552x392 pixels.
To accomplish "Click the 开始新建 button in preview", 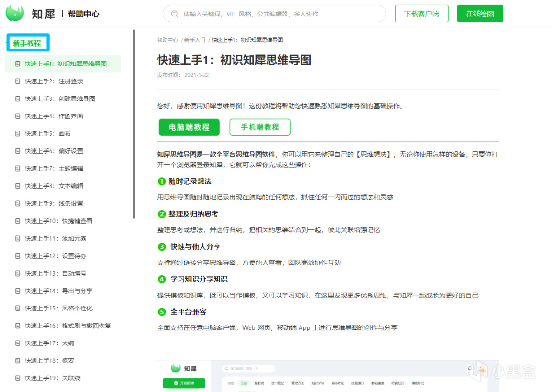I will 184,383.
